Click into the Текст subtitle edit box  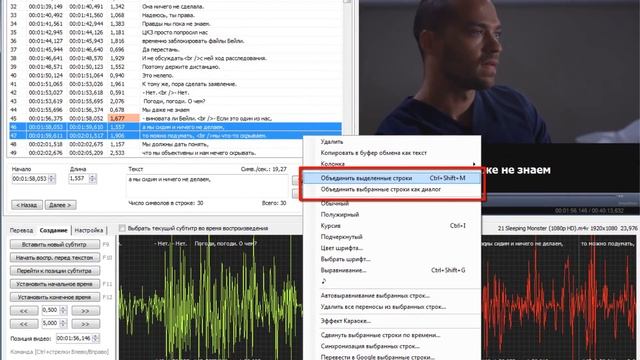pos(207,187)
